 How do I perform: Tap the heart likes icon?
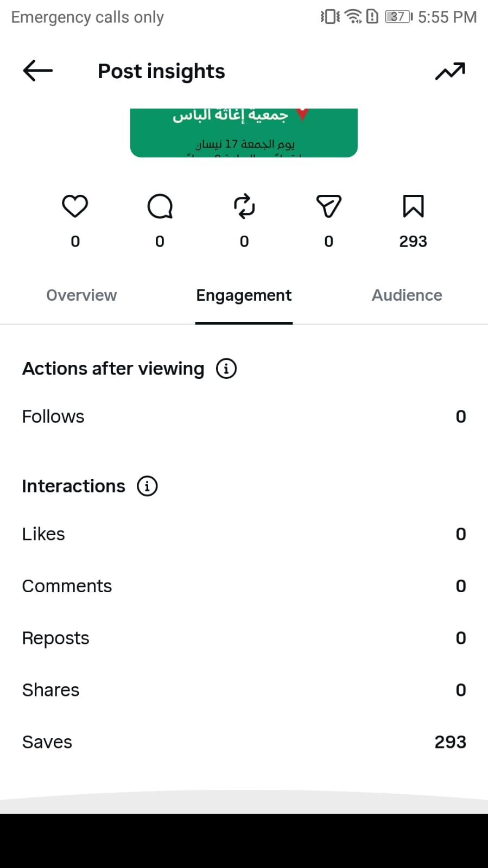coord(75,206)
